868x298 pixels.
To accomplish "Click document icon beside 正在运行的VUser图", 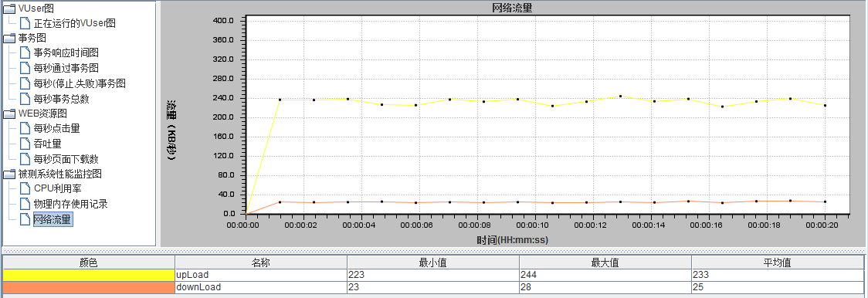I will point(25,23).
